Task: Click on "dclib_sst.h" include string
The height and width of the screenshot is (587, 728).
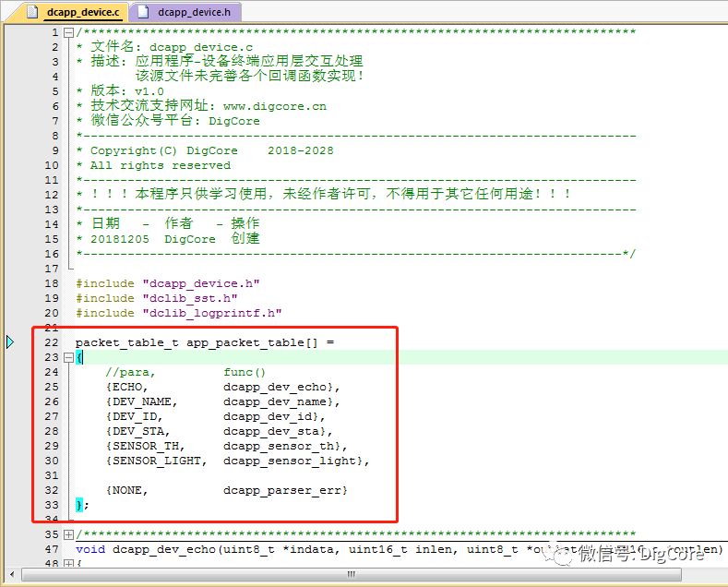Action: click(190, 298)
